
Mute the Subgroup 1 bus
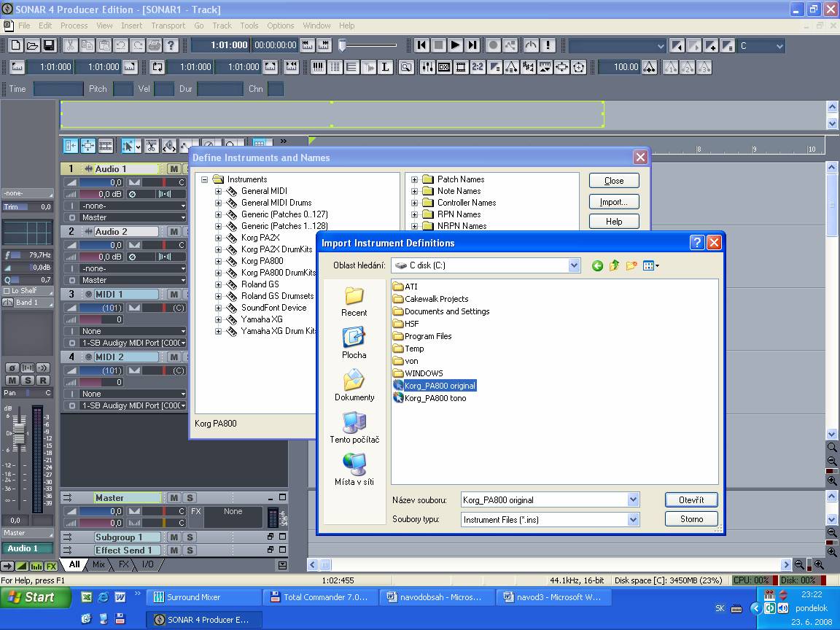[x=174, y=537]
